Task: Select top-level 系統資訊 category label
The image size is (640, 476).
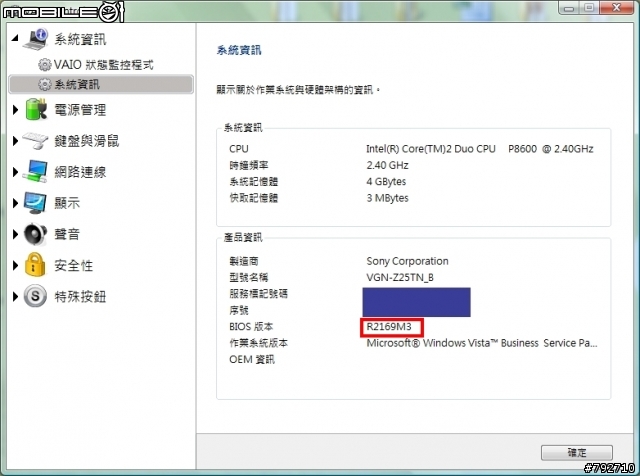Action: click(80, 39)
